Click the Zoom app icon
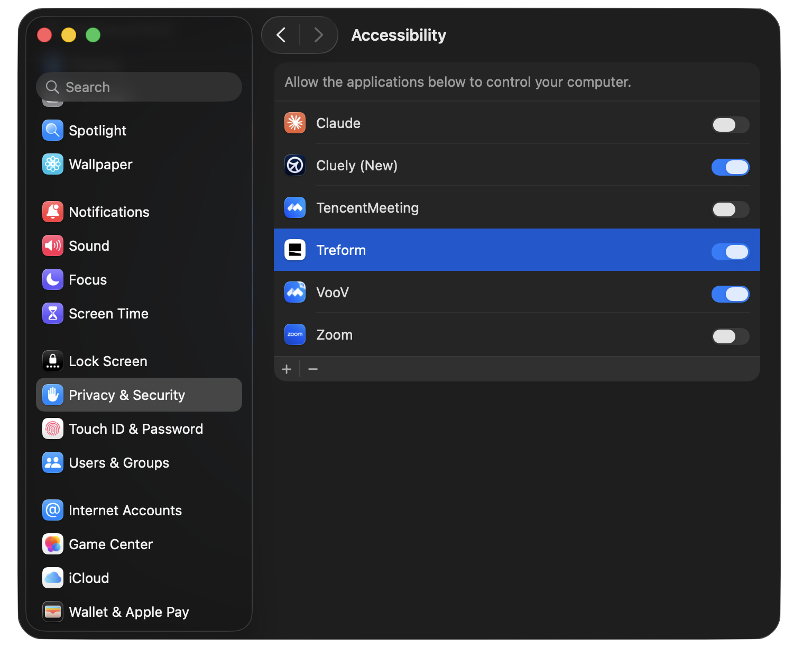 point(295,335)
